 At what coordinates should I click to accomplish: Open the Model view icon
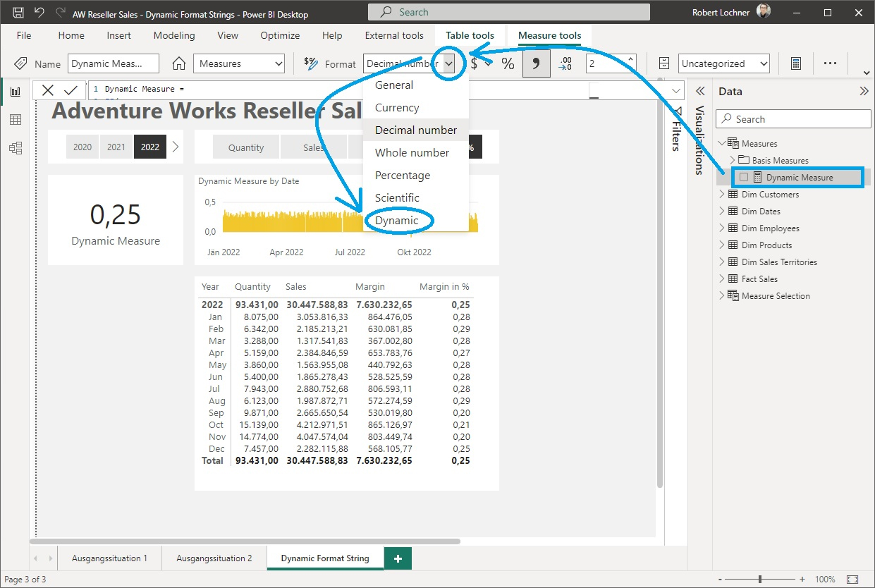15,148
